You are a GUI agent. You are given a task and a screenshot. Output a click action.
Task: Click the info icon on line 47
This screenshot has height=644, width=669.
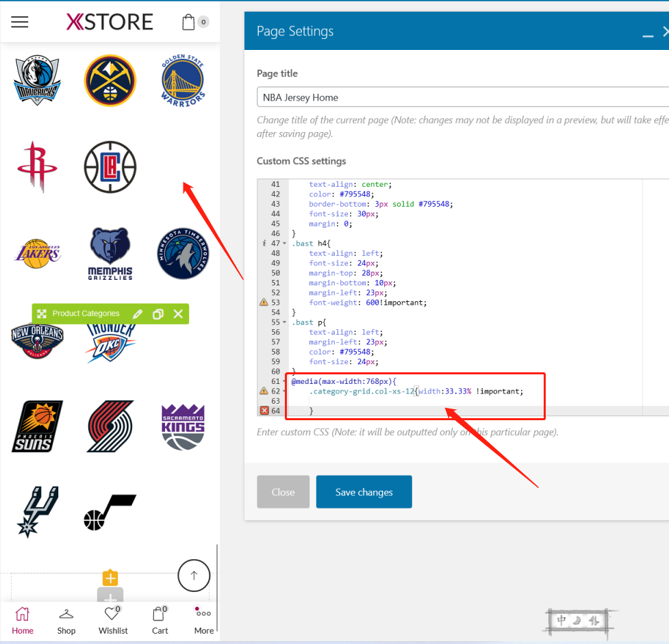click(264, 243)
